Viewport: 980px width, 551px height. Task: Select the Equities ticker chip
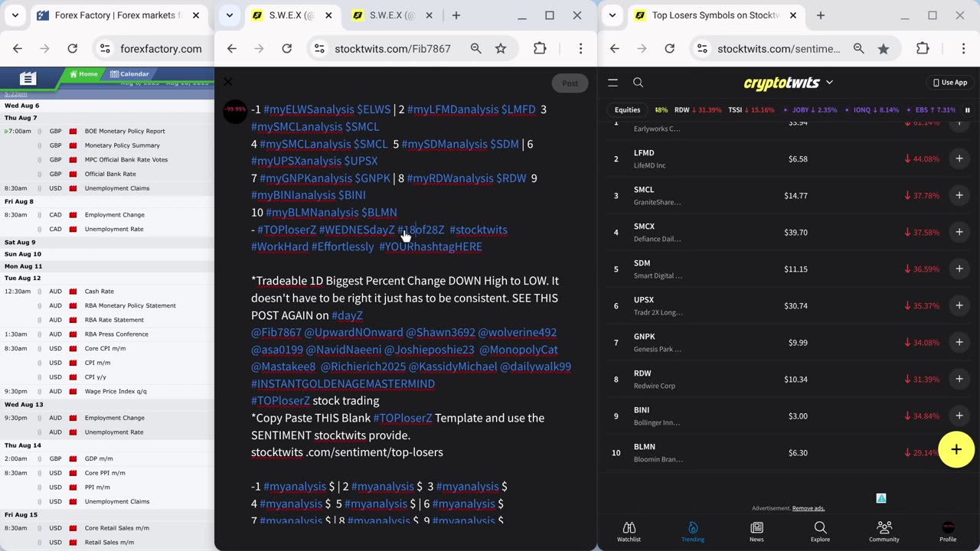click(627, 110)
